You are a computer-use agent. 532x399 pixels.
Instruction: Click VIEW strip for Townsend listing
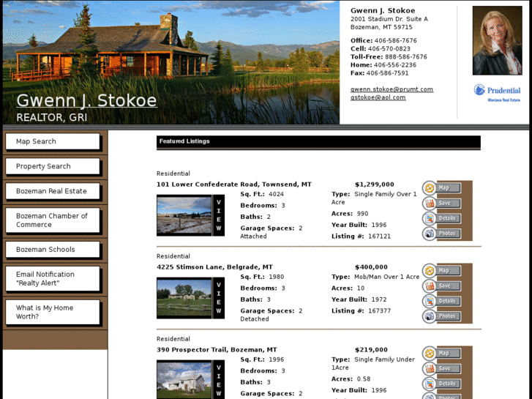[x=219, y=215]
